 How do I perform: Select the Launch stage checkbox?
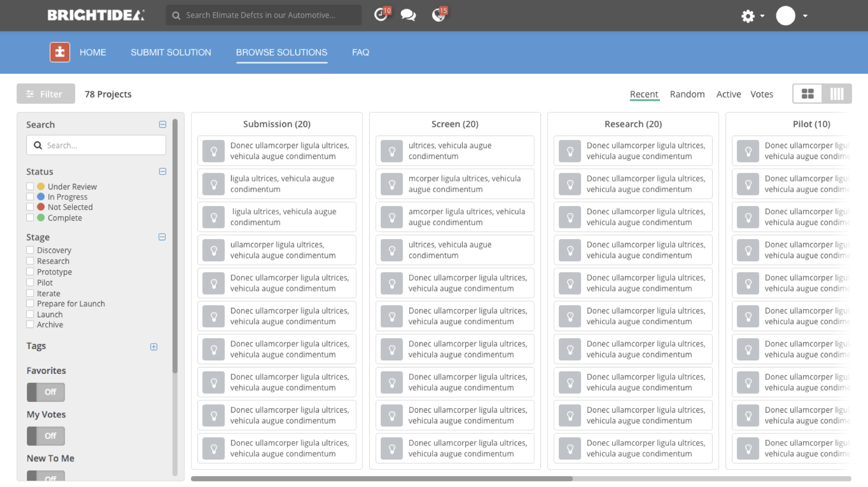tap(30, 314)
